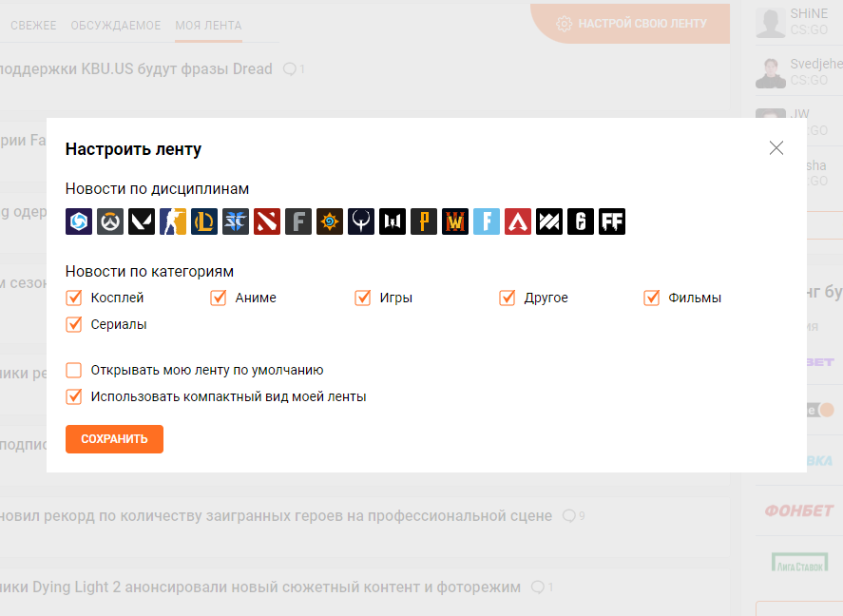Toggle the compact feed view checkbox
843x616 pixels.
pyautogui.click(x=73, y=396)
